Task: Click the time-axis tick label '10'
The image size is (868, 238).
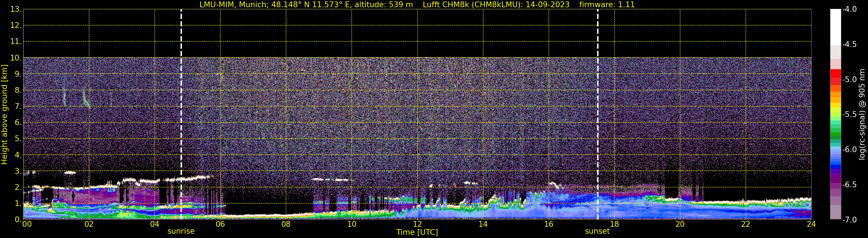Action: tap(352, 224)
